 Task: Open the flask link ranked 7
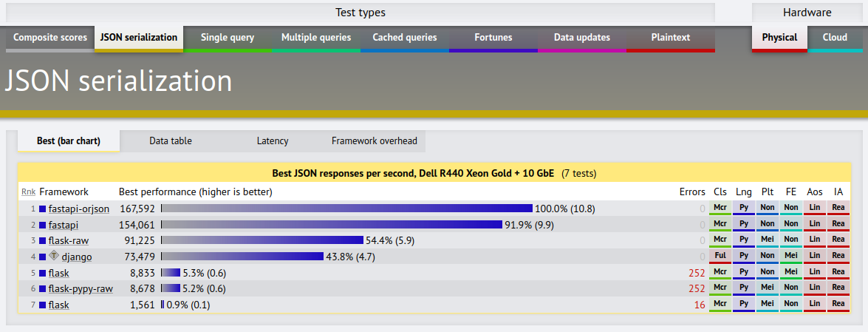tap(58, 305)
